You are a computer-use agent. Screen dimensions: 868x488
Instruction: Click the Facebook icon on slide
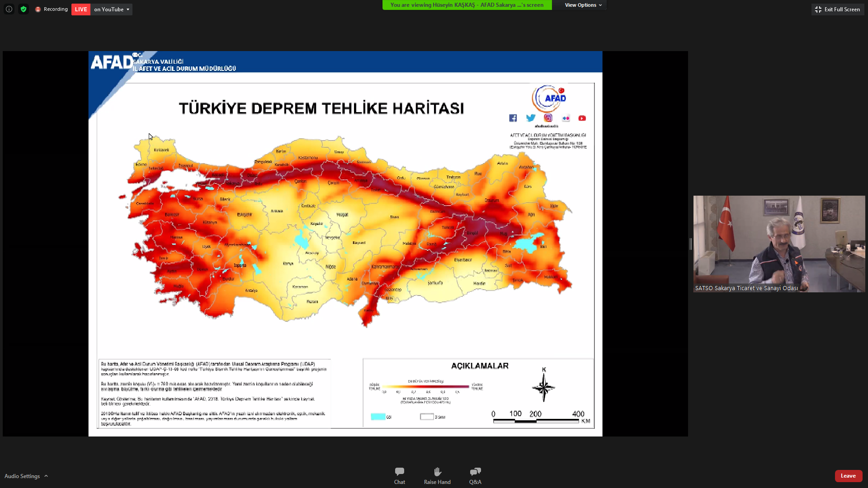(513, 118)
